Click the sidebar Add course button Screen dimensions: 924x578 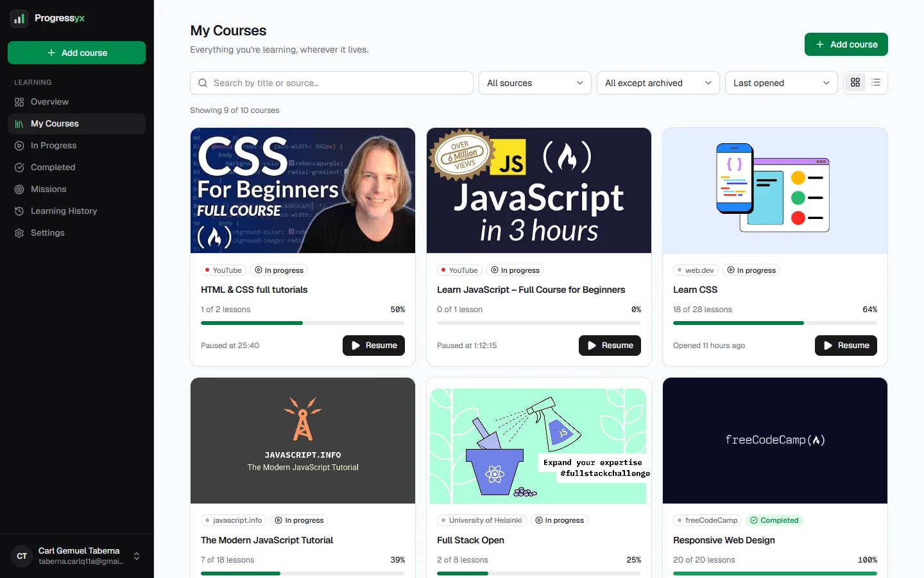[76, 53]
